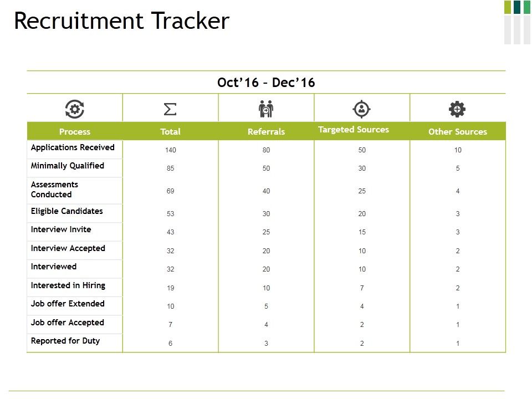Click Minimally Qualified other sources value 5

458,168
